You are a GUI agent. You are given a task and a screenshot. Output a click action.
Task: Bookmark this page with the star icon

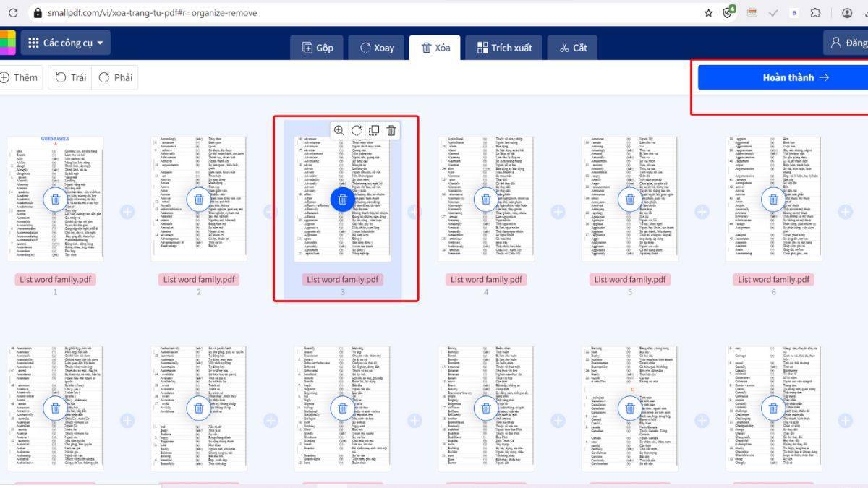click(x=708, y=13)
